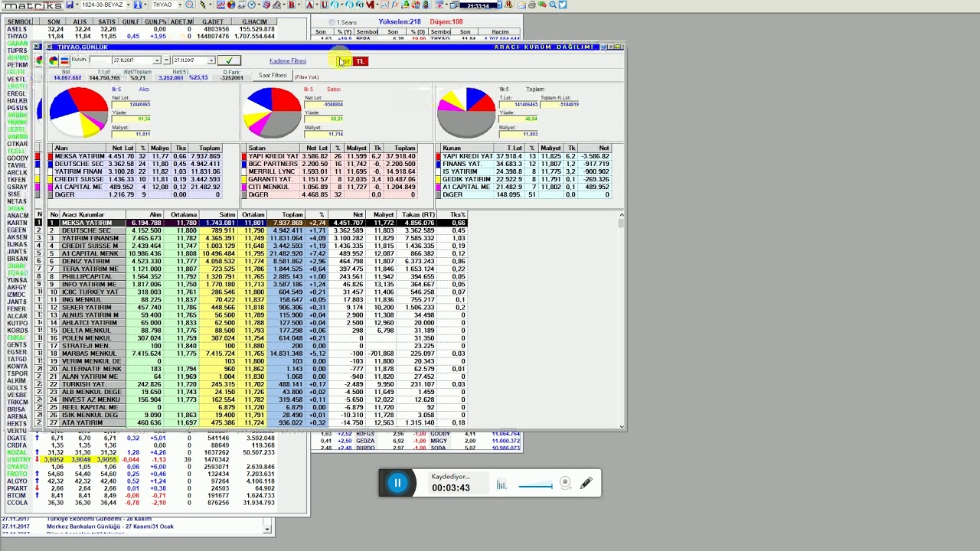Click the red U toolbar icon

(x=324, y=5)
